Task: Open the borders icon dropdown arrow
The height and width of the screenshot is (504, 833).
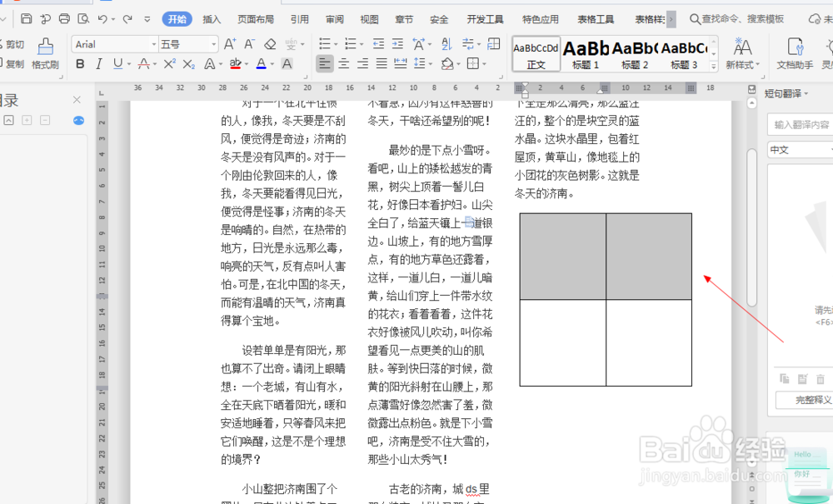Action: click(x=485, y=65)
